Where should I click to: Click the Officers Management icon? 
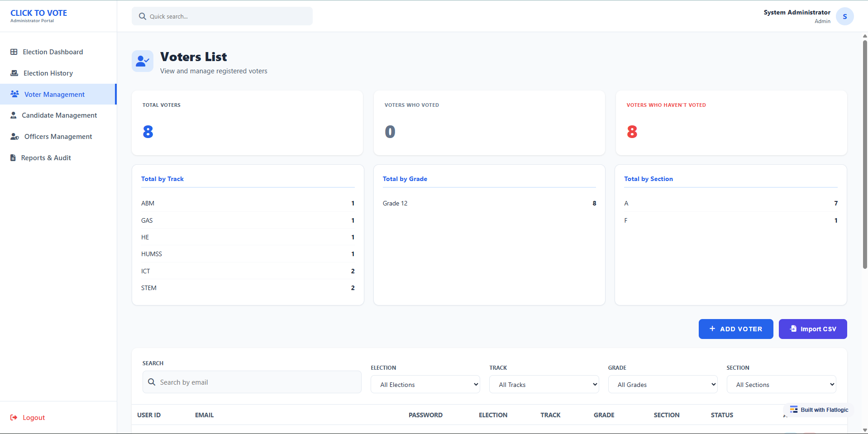click(15, 137)
